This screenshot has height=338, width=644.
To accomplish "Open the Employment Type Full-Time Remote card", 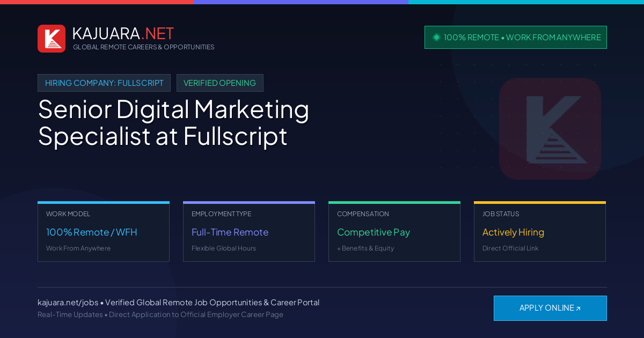I will click(249, 232).
